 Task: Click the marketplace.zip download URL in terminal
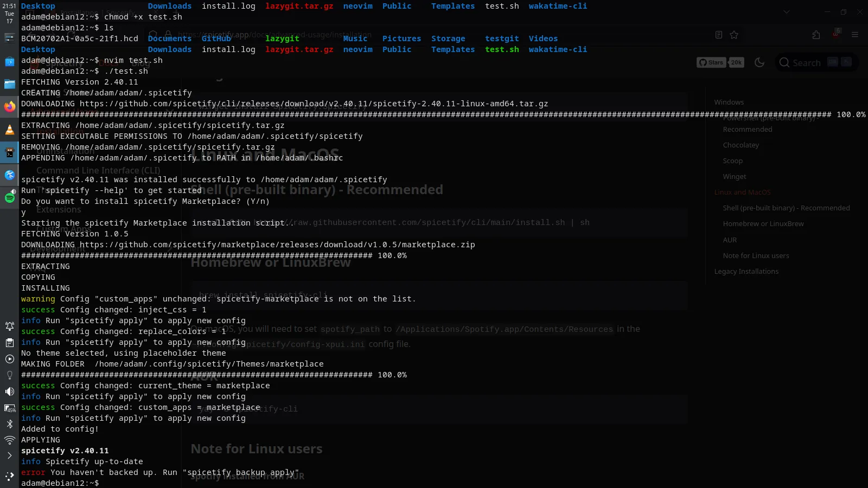coord(277,245)
